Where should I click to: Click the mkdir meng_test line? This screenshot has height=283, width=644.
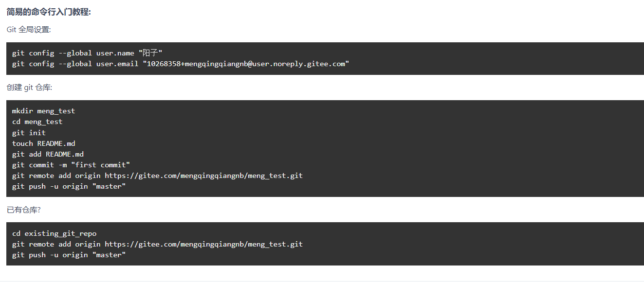tap(43, 111)
